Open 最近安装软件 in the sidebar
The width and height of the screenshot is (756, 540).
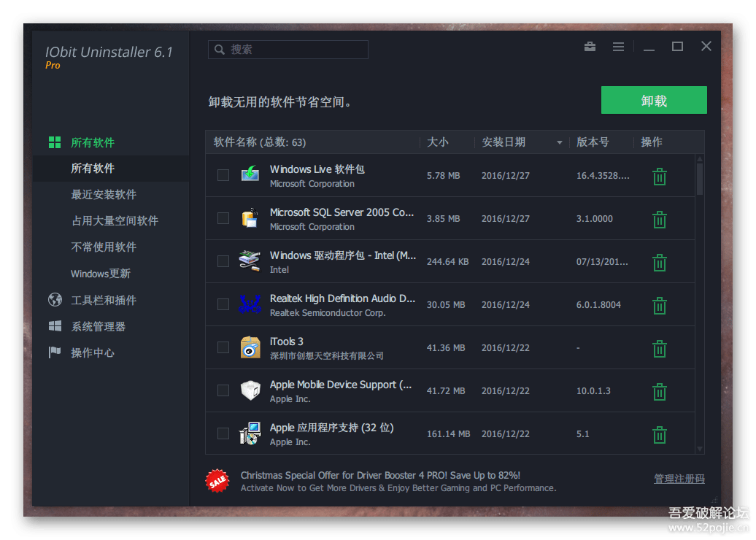tap(104, 194)
